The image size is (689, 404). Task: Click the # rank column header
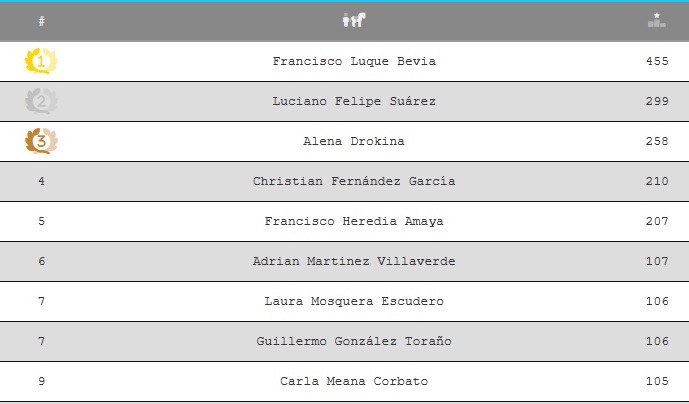click(x=41, y=22)
